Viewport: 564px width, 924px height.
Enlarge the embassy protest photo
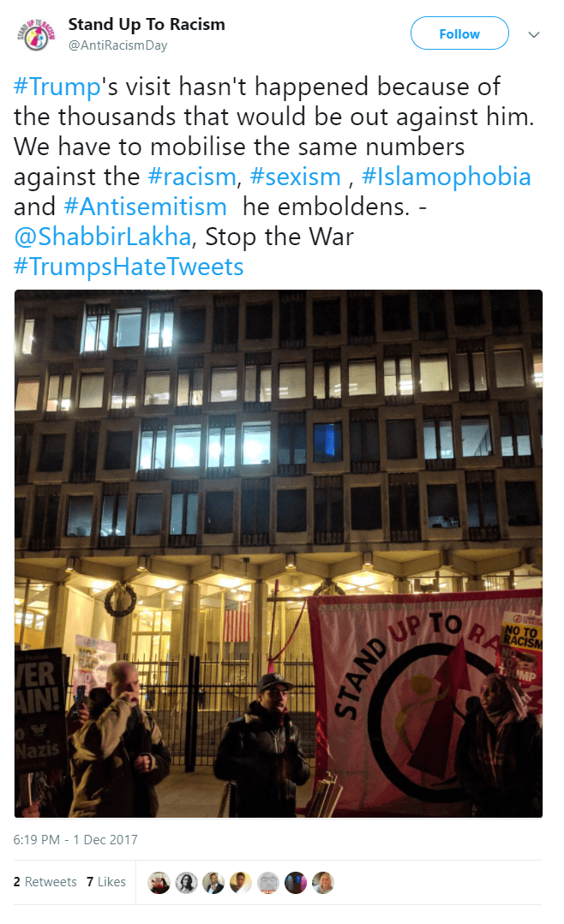[279, 554]
